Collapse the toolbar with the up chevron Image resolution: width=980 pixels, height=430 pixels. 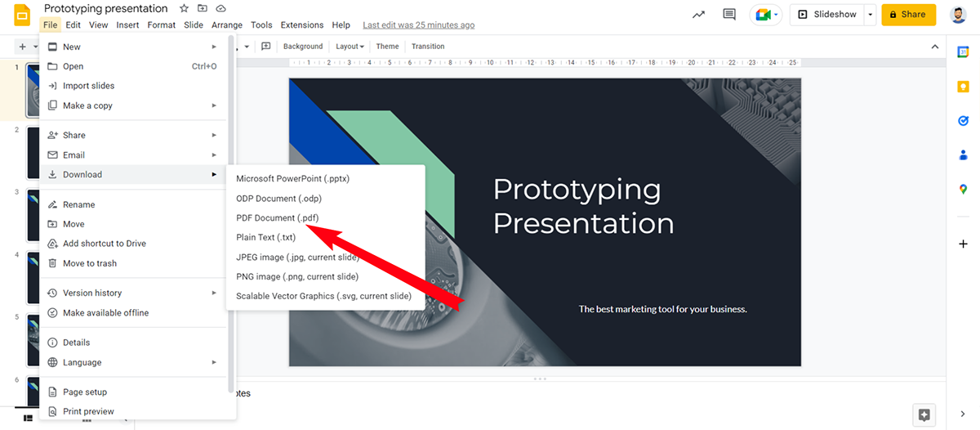coord(934,47)
